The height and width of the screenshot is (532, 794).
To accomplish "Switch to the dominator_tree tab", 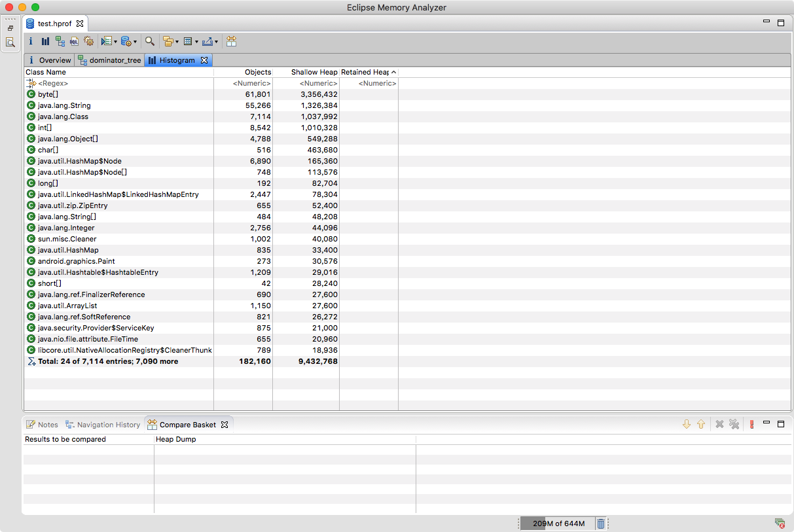I will click(109, 60).
